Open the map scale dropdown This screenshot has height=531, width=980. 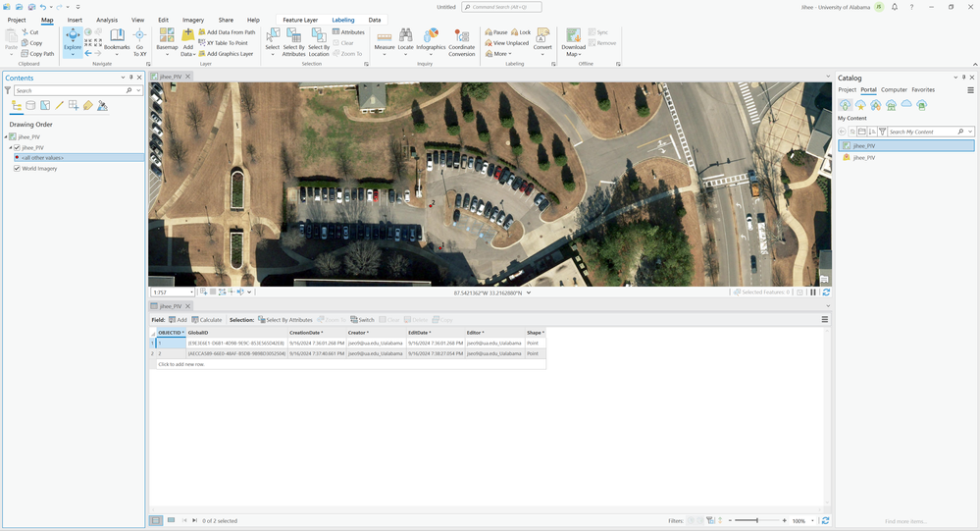point(190,292)
